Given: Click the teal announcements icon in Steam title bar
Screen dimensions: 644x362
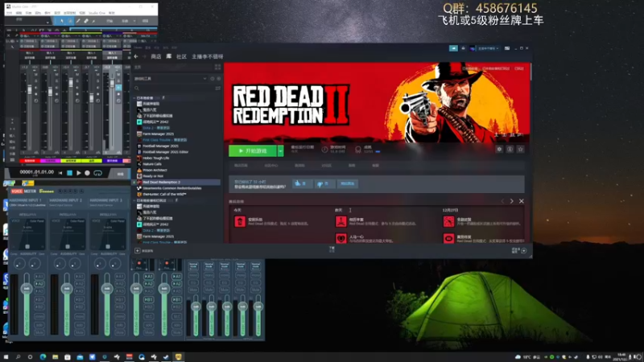Looking at the screenshot, I should [x=453, y=48].
